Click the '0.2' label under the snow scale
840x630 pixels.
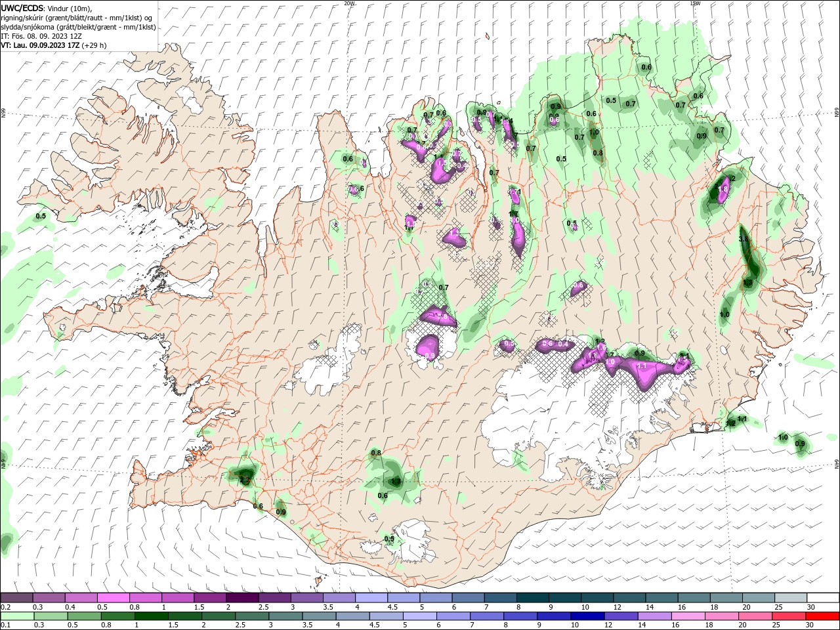tap(6, 607)
